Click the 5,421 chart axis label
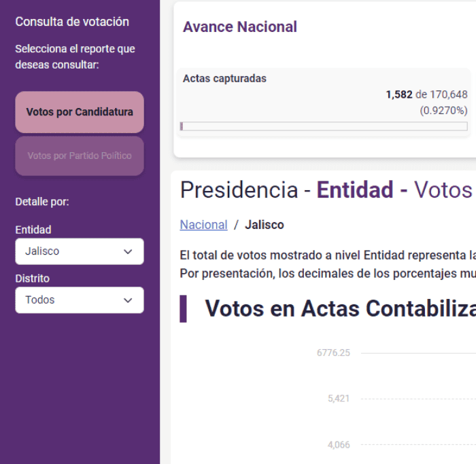The height and width of the screenshot is (464, 476). coord(338,399)
